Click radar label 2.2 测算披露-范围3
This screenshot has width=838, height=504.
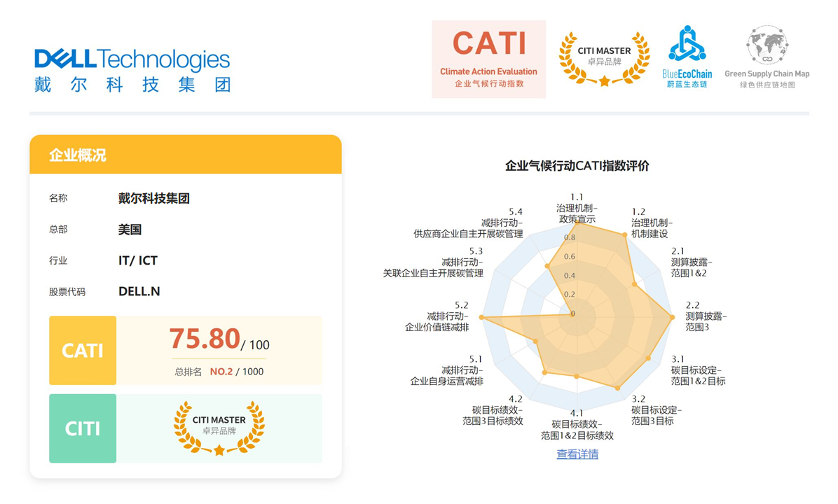[706, 316]
